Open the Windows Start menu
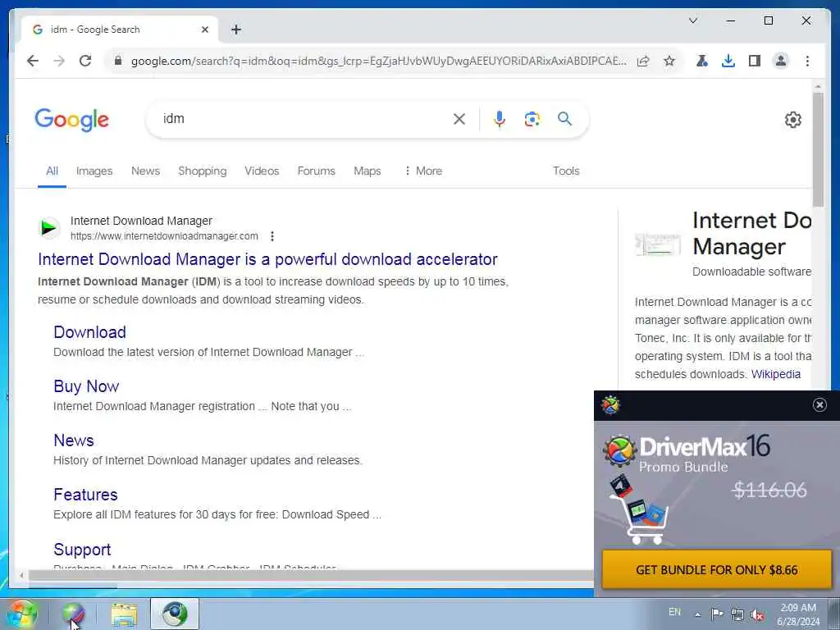The height and width of the screenshot is (630, 840). pos(21,614)
